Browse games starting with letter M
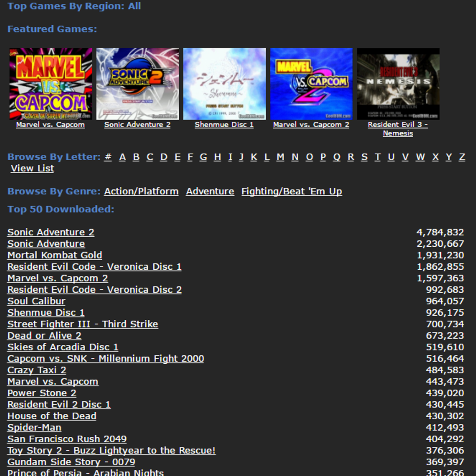 (x=280, y=157)
